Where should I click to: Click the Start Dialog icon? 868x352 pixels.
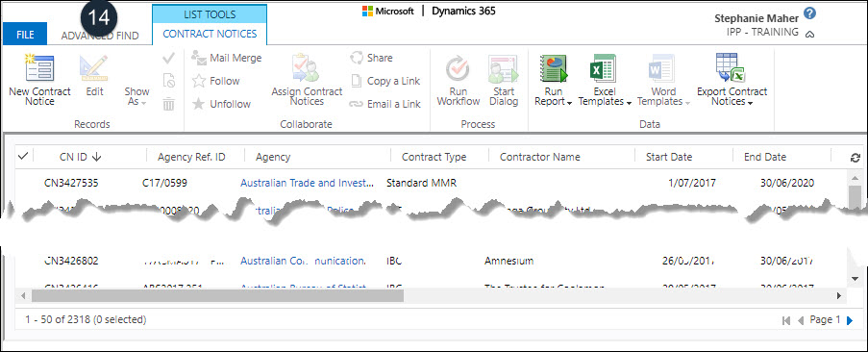[503, 68]
